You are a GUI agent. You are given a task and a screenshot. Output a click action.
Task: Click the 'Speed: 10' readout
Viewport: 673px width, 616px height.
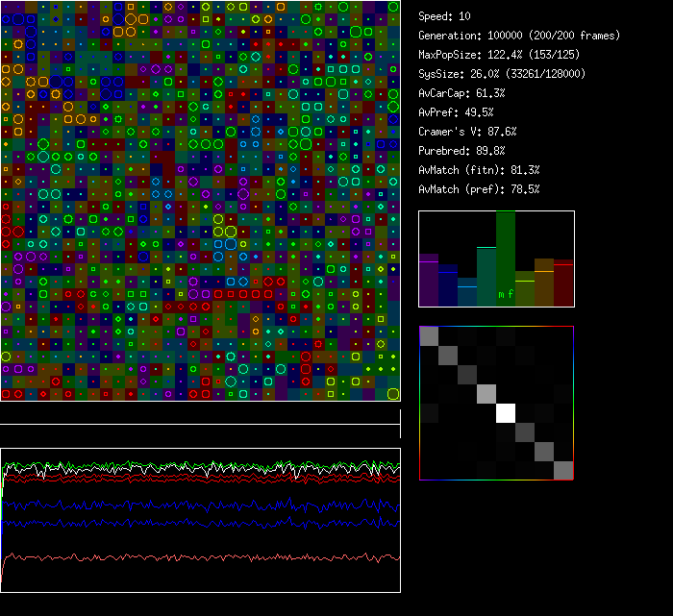pos(445,16)
